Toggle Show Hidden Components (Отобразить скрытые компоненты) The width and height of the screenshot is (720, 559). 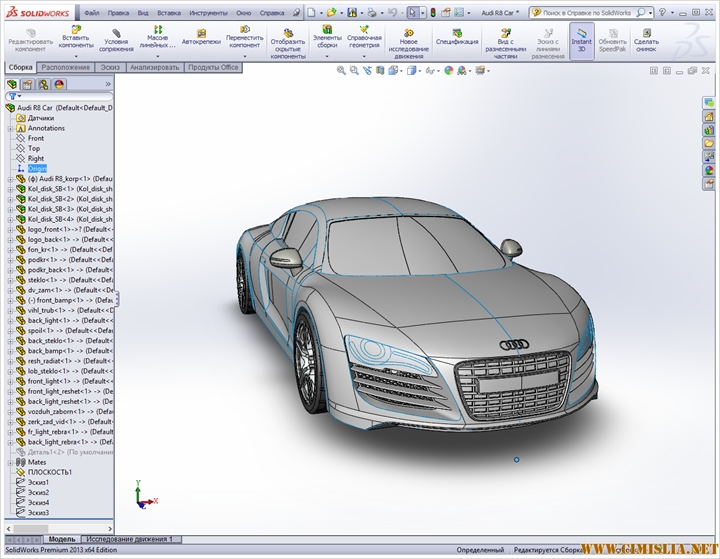coord(287,36)
